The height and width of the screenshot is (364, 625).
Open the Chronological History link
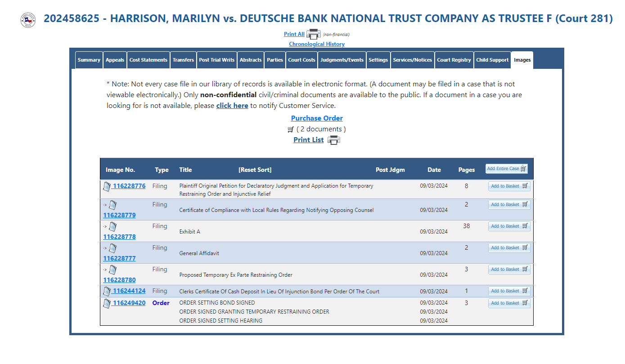pyautogui.click(x=317, y=44)
